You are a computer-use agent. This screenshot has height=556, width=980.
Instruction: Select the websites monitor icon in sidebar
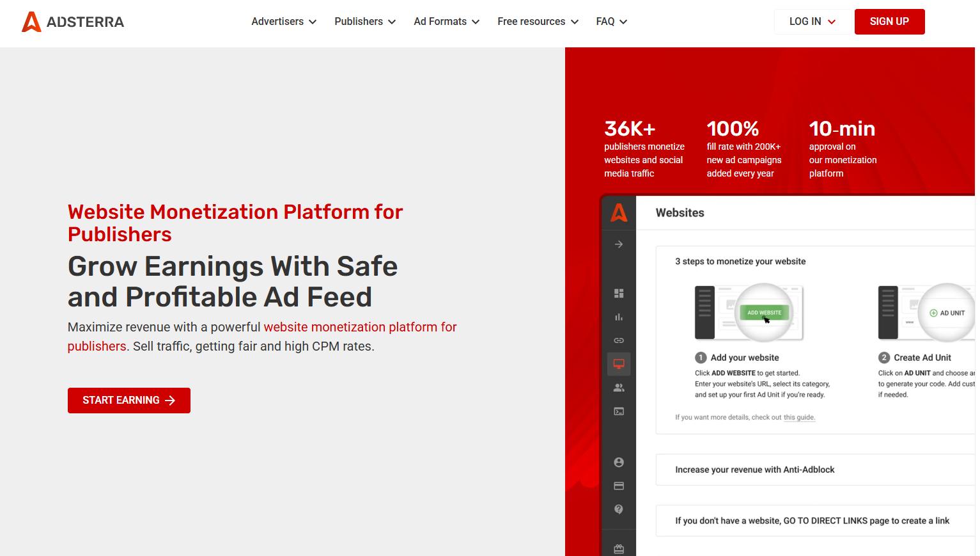tap(619, 364)
